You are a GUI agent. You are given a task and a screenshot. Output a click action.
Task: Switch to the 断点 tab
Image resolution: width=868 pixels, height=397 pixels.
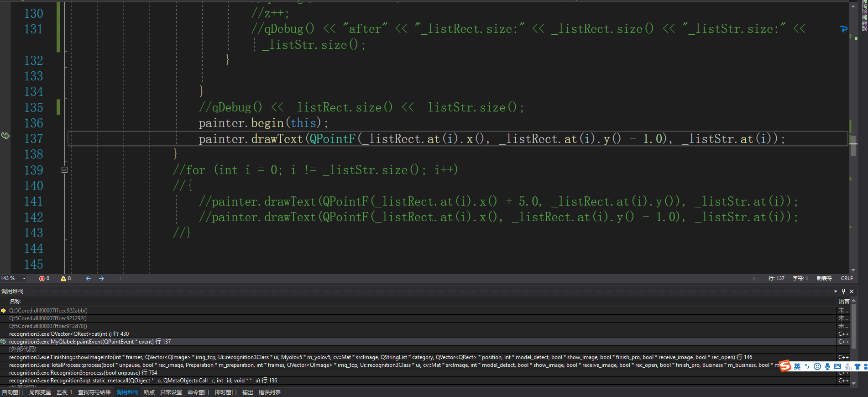pos(149,392)
